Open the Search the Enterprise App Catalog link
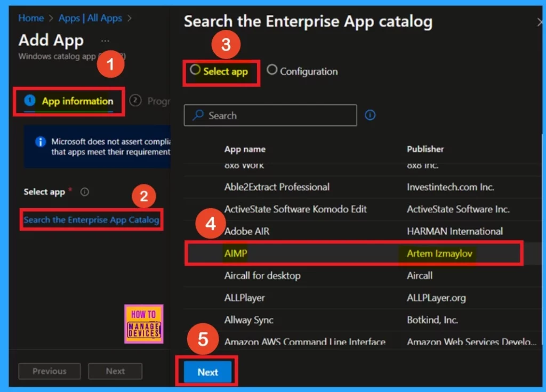This screenshot has height=392, width=546. point(92,220)
